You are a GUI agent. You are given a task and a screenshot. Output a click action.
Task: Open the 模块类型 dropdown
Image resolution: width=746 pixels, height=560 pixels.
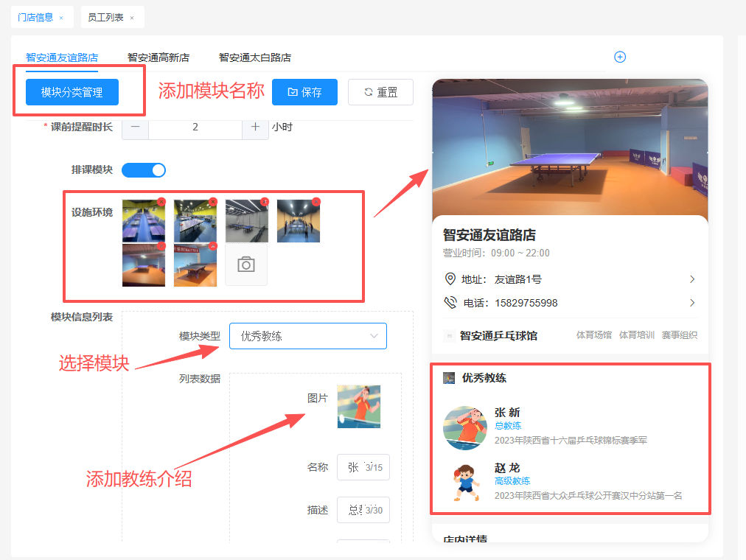click(307, 336)
